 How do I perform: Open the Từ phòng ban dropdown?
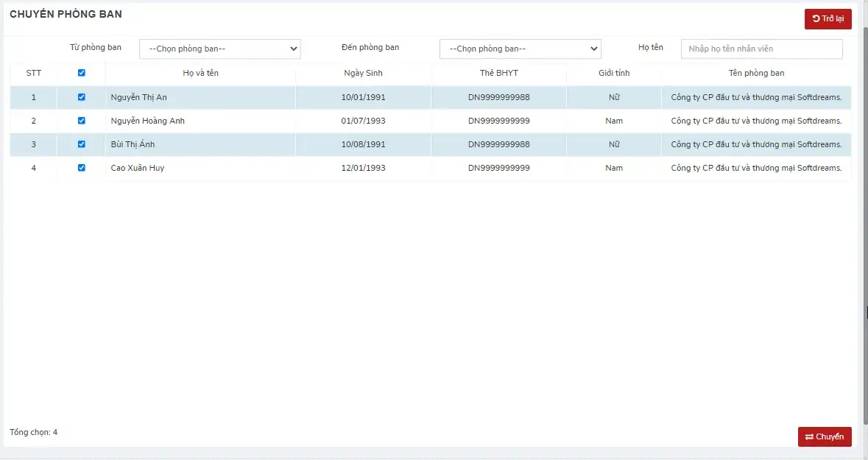coord(220,49)
